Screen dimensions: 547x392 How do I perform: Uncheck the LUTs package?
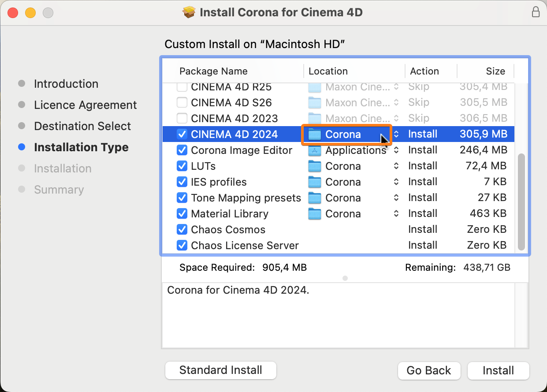(182, 166)
